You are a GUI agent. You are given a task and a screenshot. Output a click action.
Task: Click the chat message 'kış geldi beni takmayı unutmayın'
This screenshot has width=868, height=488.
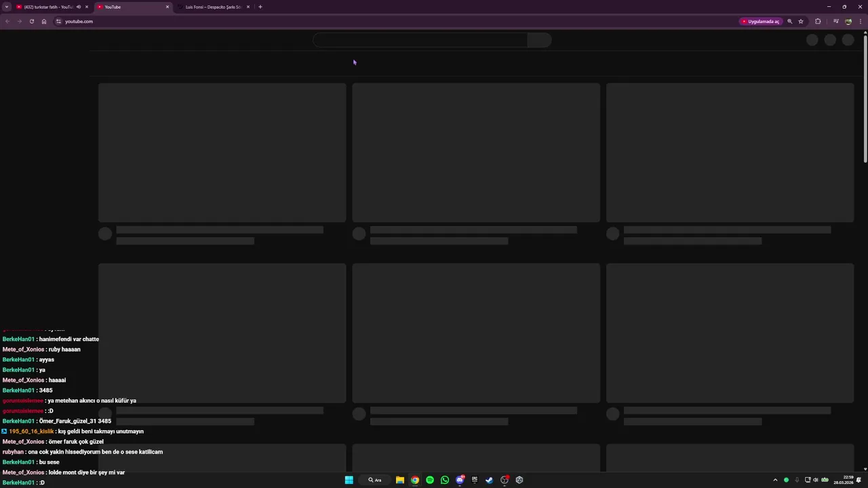tap(101, 431)
